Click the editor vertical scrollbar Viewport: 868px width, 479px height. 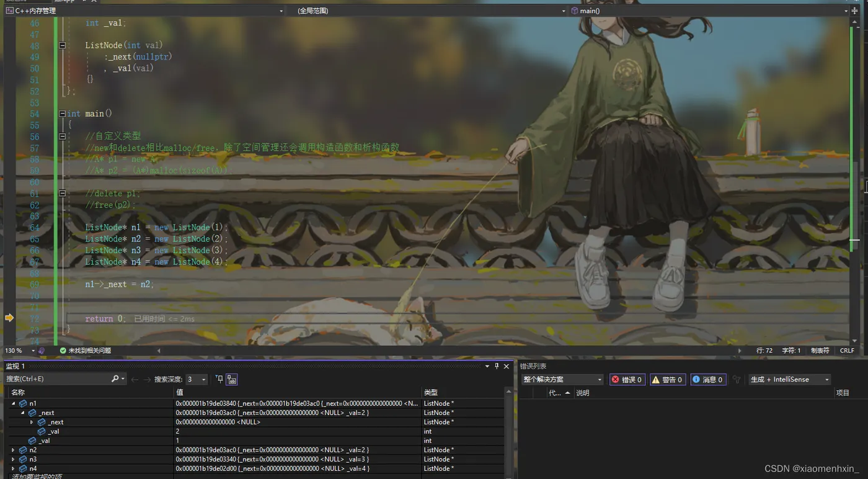click(x=855, y=180)
